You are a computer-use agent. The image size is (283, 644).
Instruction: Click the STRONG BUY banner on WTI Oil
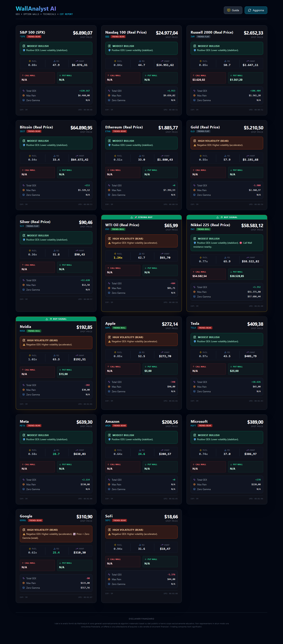[141, 217]
